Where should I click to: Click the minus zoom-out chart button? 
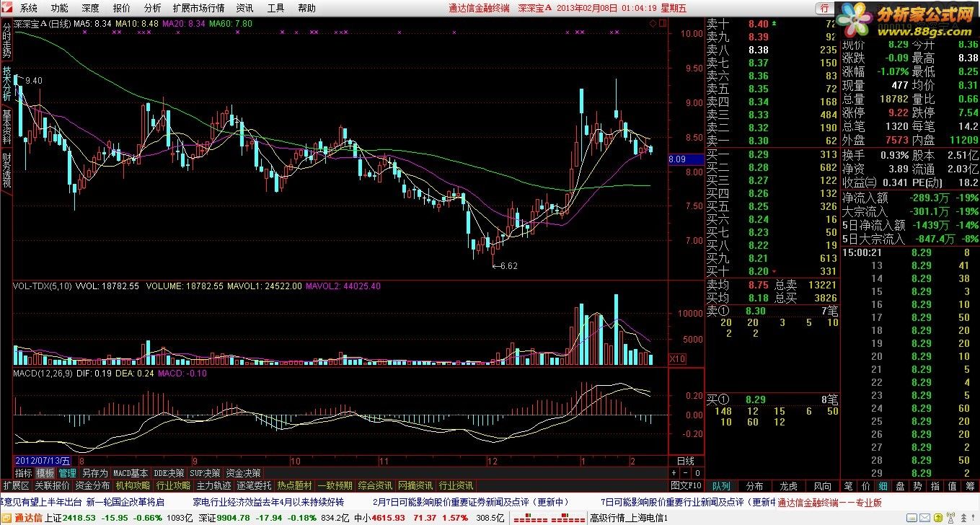685,473
